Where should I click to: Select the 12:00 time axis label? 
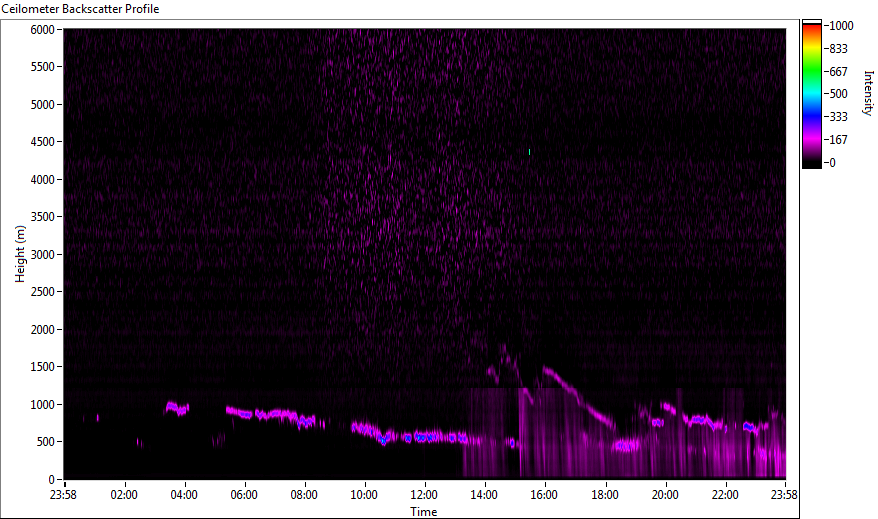tap(424, 495)
